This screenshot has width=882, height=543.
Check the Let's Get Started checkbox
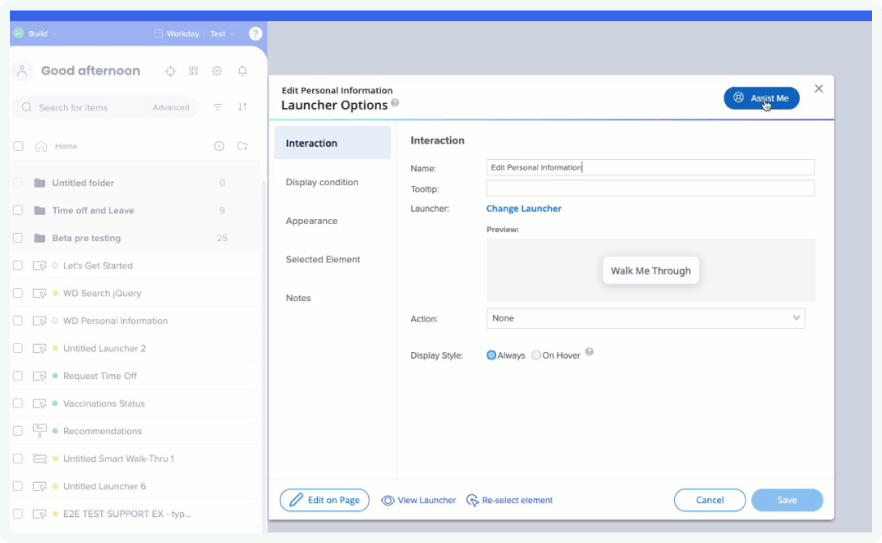click(19, 266)
